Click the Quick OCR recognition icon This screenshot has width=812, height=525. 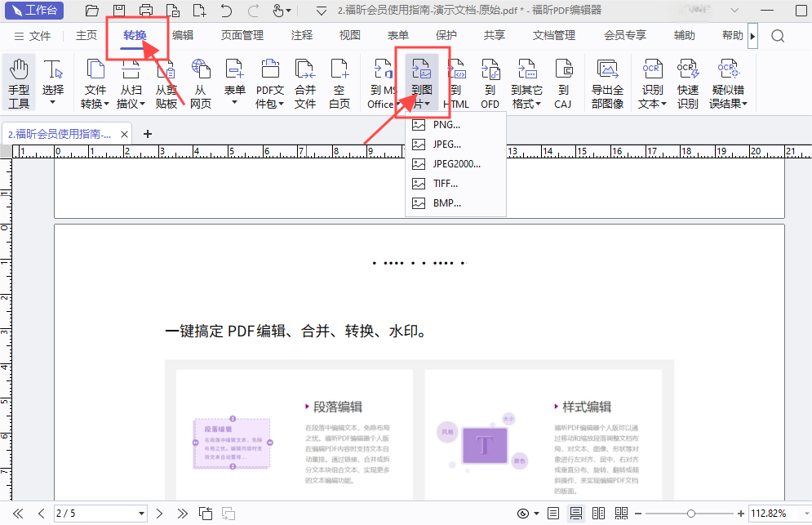coord(687,82)
